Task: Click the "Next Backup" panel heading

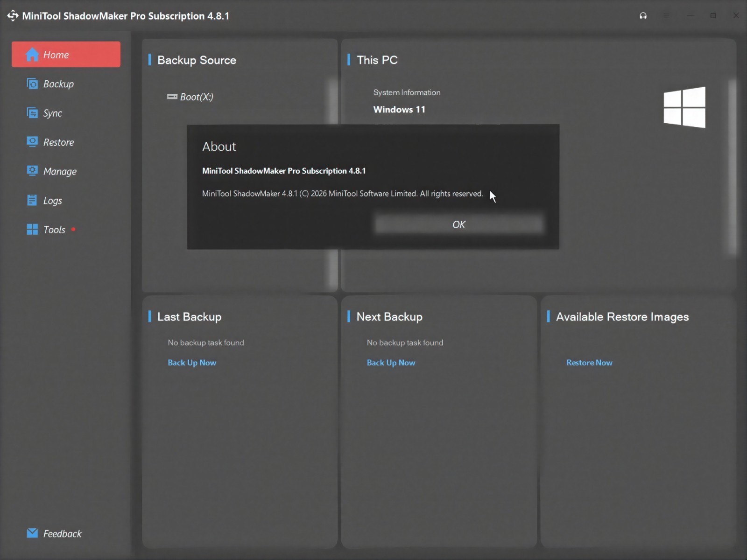Action: pos(389,317)
